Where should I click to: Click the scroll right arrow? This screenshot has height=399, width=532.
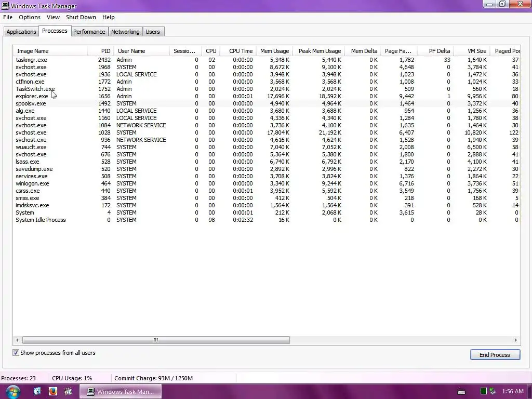tap(516, 340)
